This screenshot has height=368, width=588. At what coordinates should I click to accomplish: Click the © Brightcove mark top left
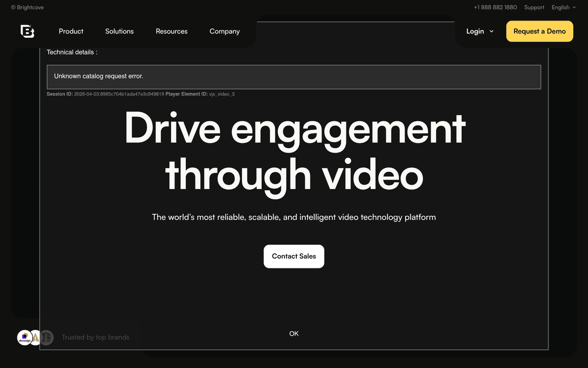point(27,7)
